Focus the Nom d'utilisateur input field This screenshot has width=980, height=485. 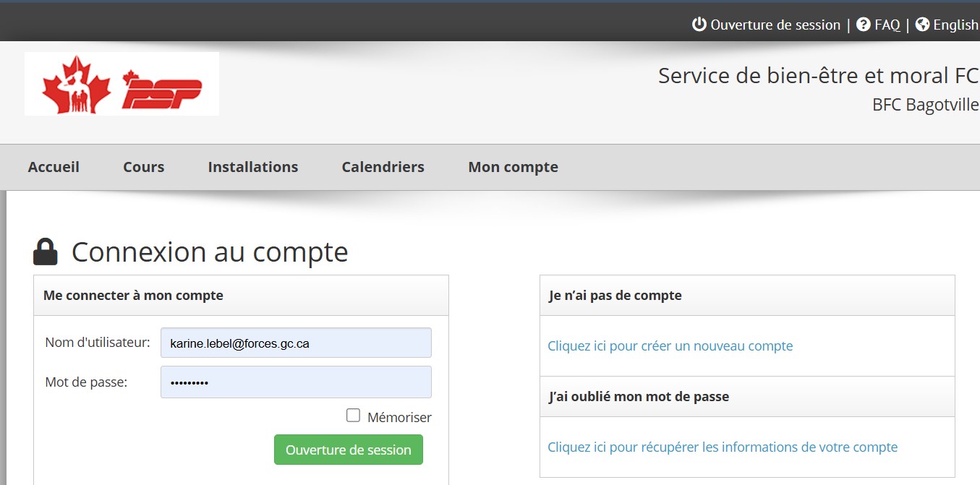pos(296,343)
